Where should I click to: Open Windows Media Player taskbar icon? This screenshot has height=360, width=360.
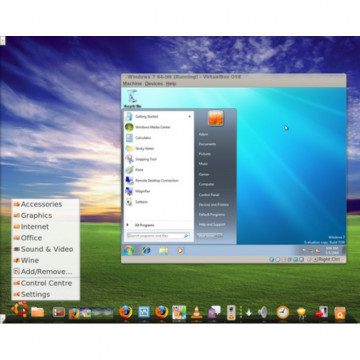coord(180,250)
